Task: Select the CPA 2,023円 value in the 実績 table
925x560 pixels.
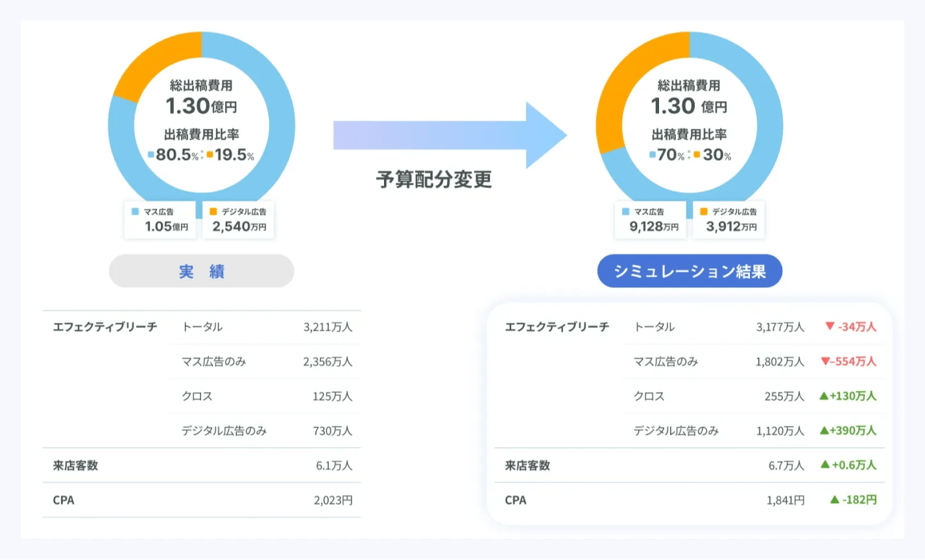Action: [333, 500]
